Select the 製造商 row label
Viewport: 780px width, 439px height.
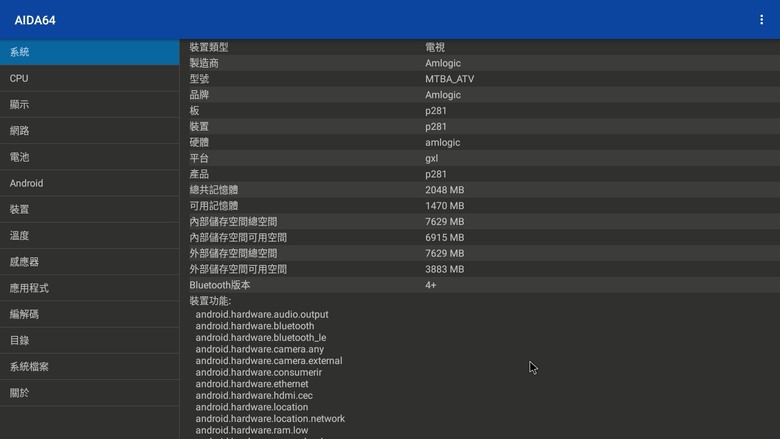coord(204,63)
